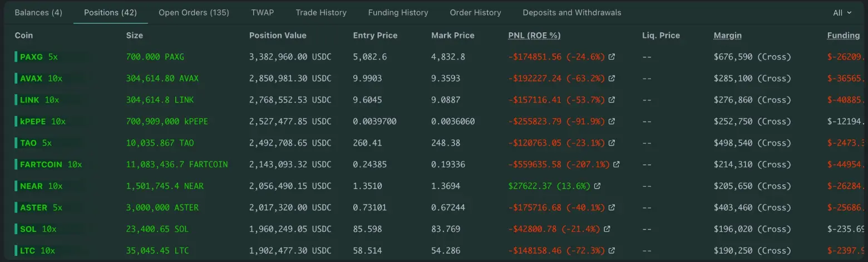Open LINK PNL share icon
This screenshot has height=262, width=868.
611,100
